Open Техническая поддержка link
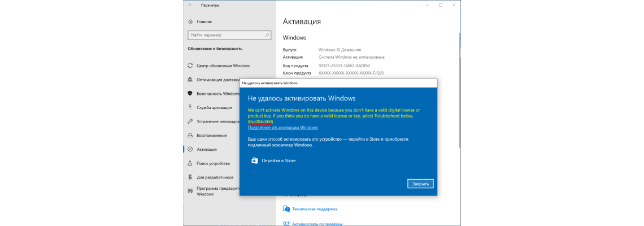The height and width of the screenshot is (226, 644). click(x=315, y=208)
